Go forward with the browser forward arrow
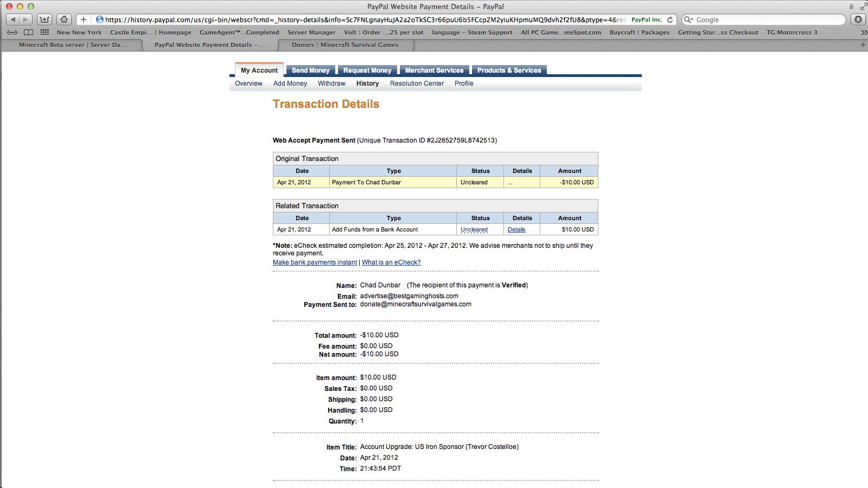868x488 pixels. click(25, 20)
